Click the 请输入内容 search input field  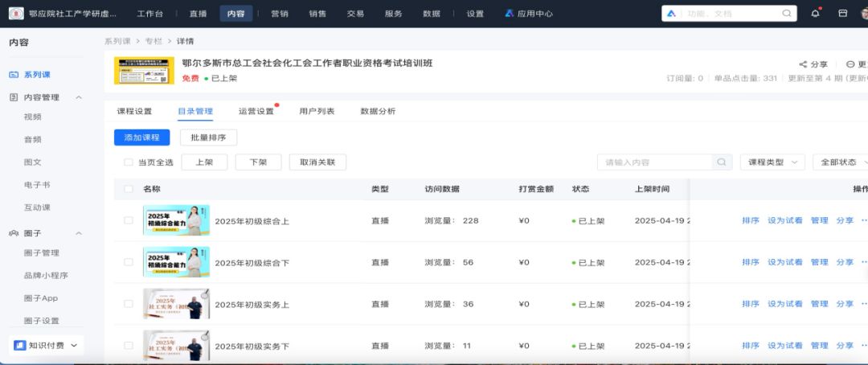pyautogui.click(x=655, y=162)
